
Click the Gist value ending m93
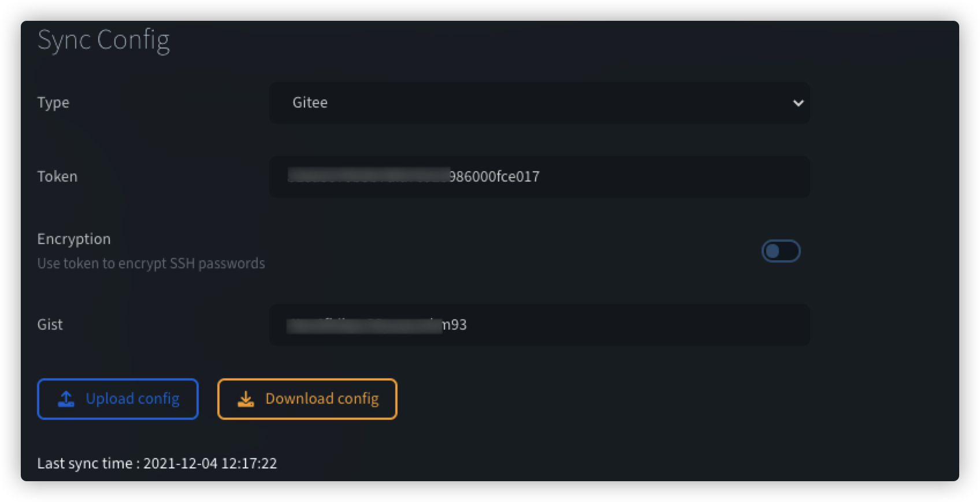pos(454,324)
